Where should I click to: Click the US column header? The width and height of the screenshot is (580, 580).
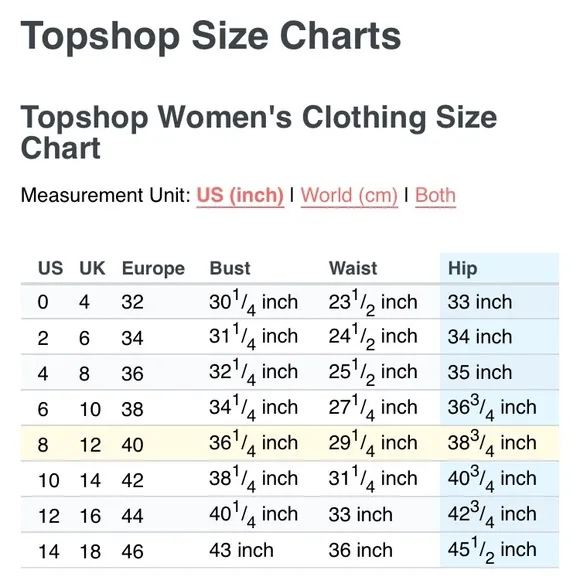51,268
